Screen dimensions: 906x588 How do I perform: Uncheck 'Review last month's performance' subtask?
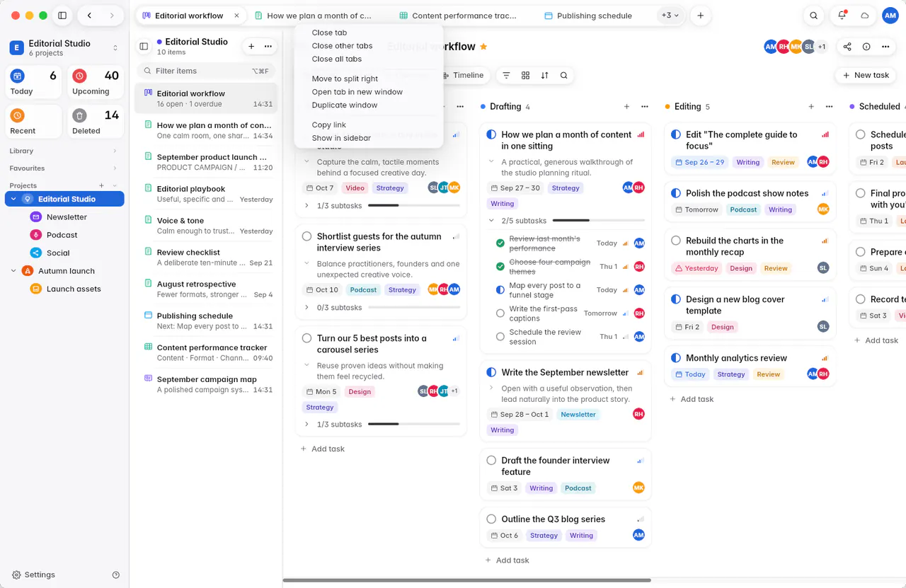[x=500, y=243]
